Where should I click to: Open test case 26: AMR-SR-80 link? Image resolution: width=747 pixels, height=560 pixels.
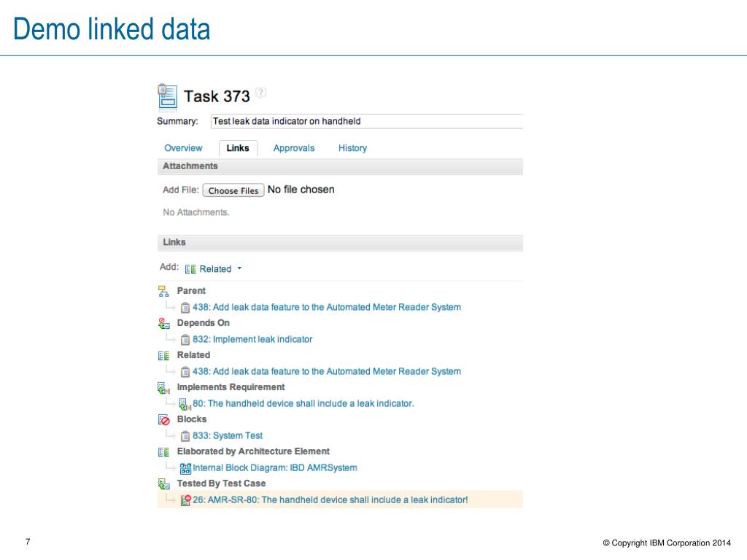tap(330, 499)
